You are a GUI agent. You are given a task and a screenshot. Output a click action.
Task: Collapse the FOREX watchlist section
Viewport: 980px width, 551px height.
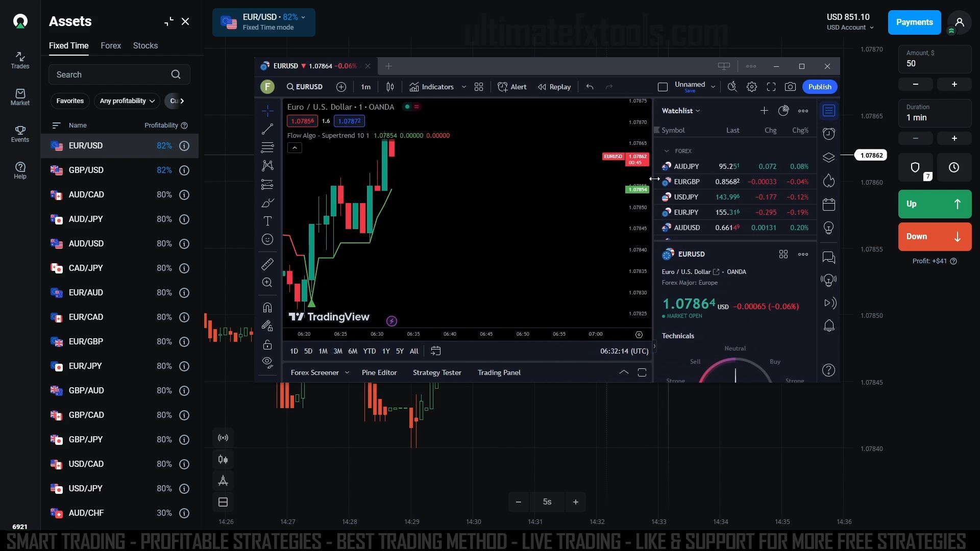point(667,151)
